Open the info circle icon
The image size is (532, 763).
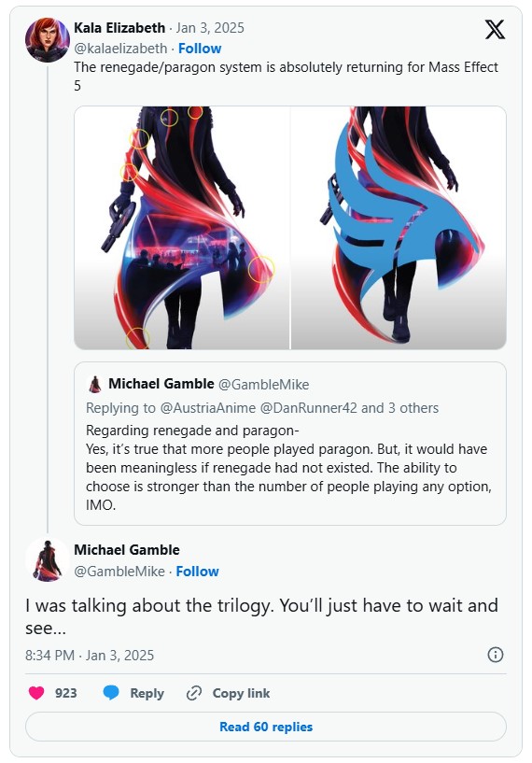tap(495, 655)
